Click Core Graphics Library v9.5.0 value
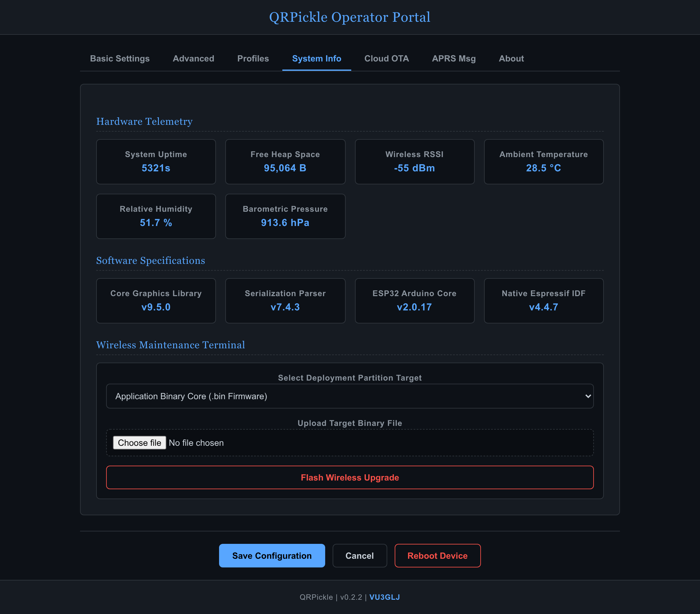 156,307
